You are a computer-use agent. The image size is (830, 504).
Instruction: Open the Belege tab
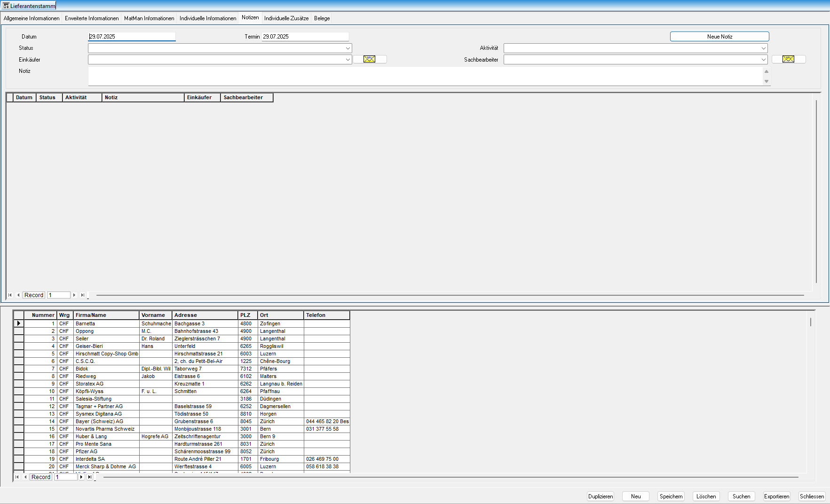(x=322, y=18)
